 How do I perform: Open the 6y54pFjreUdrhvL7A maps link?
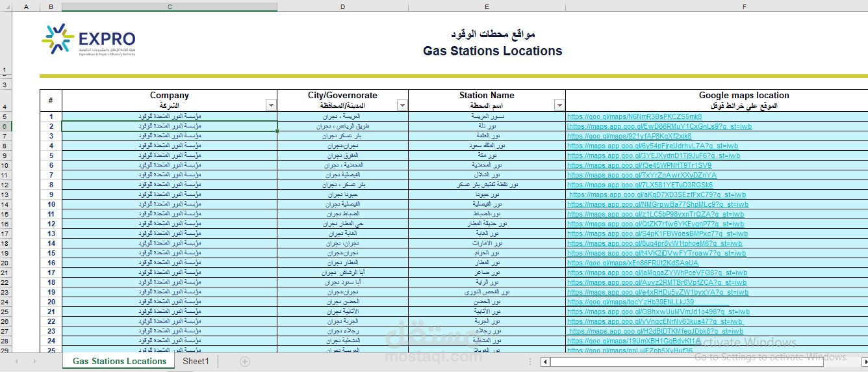[653, 146]
